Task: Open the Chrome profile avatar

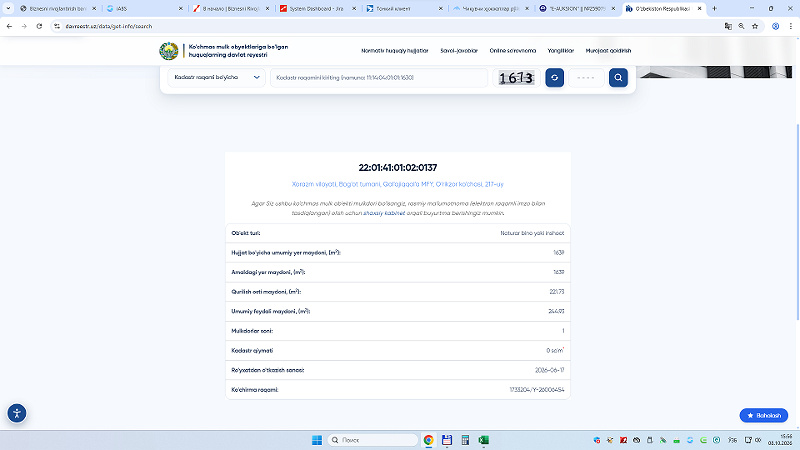Action: [x=776, y=26]
